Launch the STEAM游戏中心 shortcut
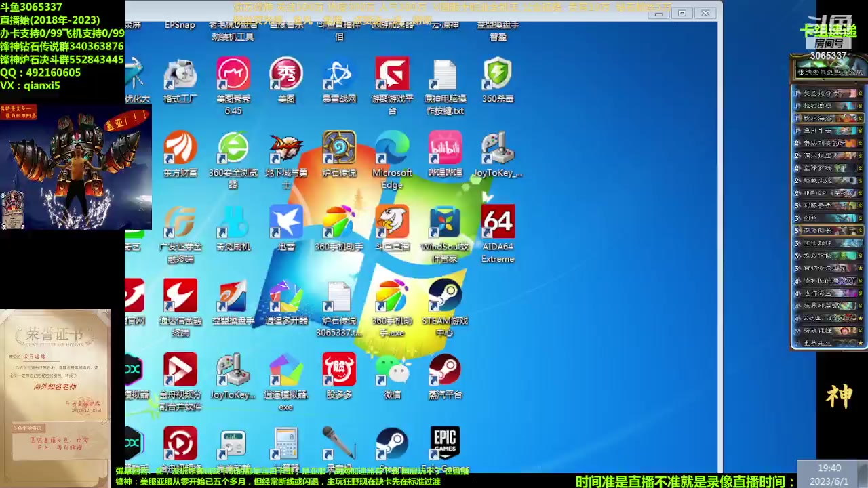 [445, 308]
